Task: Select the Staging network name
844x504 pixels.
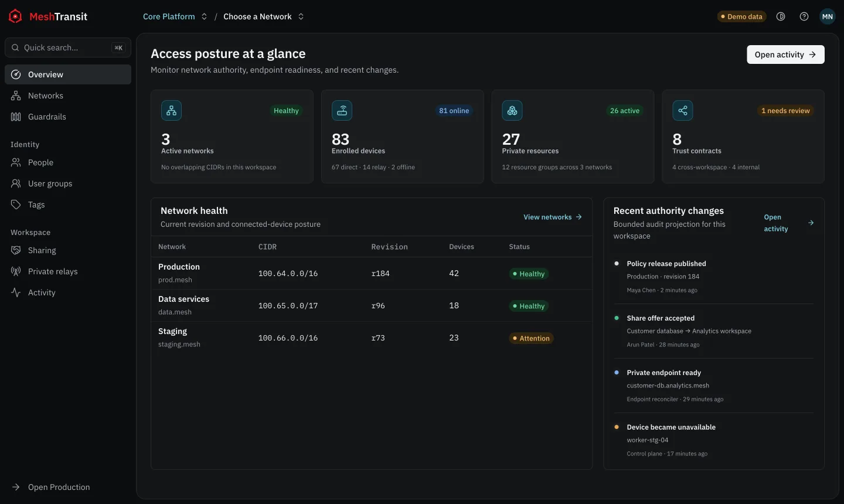Action: pyautogui.click(x=172, y=331)
